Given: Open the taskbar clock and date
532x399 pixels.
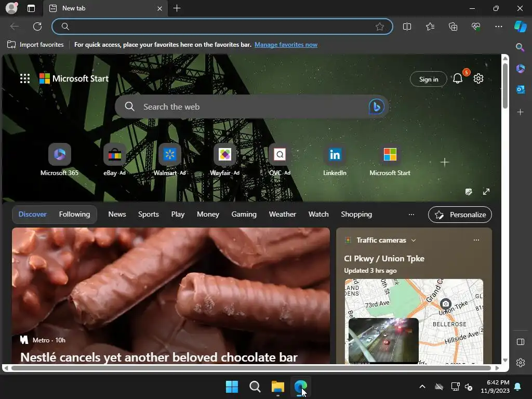Looking at the screenshot, I should tap(495, 387).
